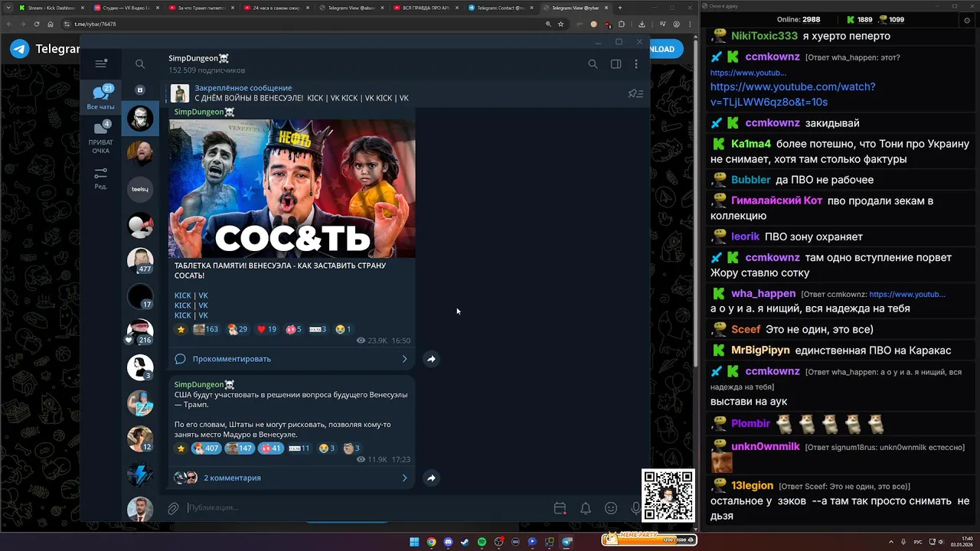Viewport: 980px width, 551px height.
Task: Open Chrome from taskbar
Action: (x=431, y=542)
